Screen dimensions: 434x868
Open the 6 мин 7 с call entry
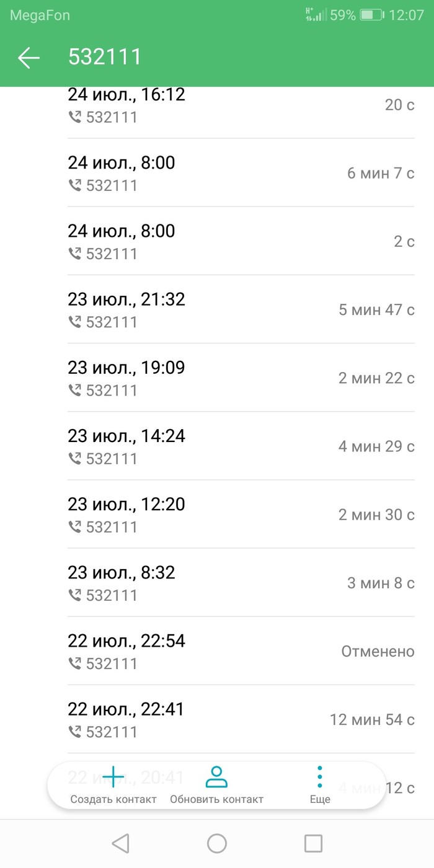[x=241, y=173]
